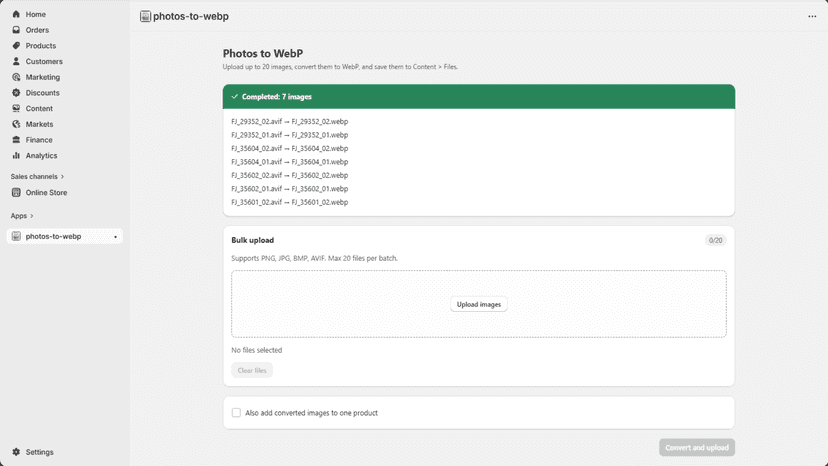Open the Products section

click(x=41, y=45)
